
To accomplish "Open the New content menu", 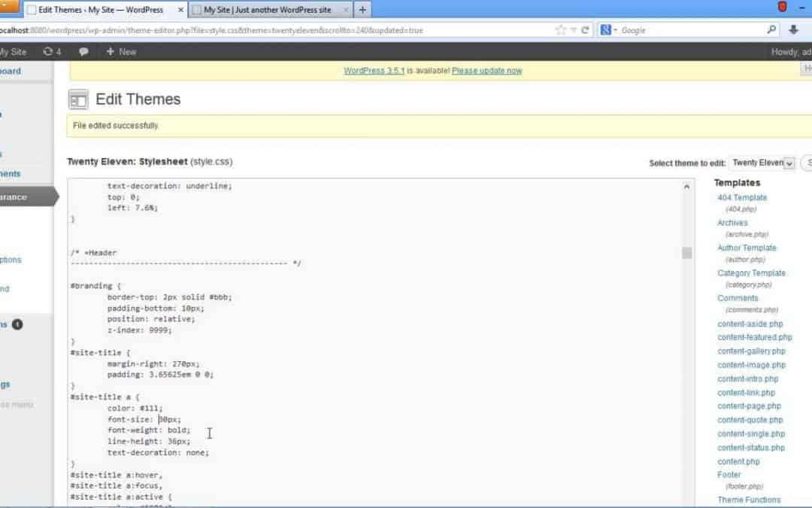I will pos(121,51).
